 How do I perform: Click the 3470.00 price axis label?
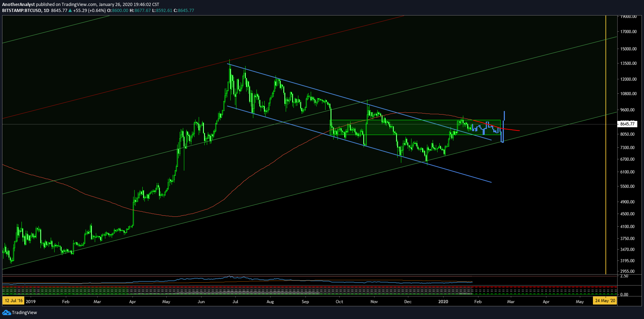point(627,250)
